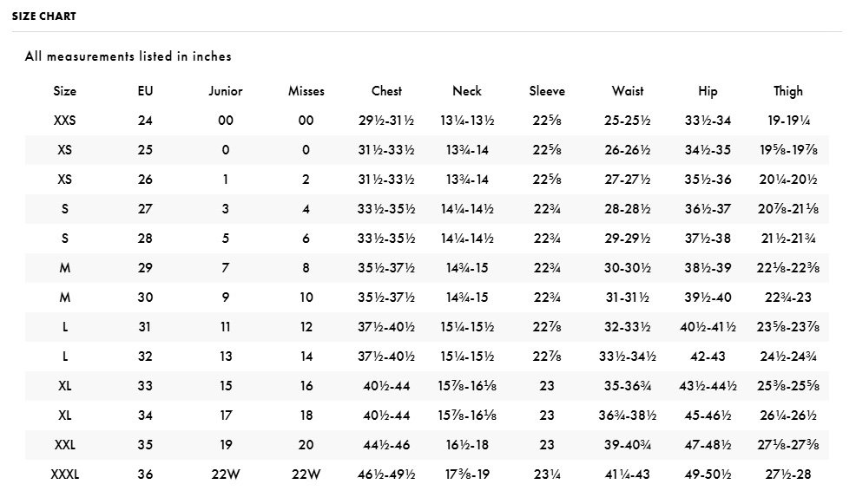Select the XXXL size label
Screen dimensions: 856x504
pyautogui.click(x=64, y=475)
